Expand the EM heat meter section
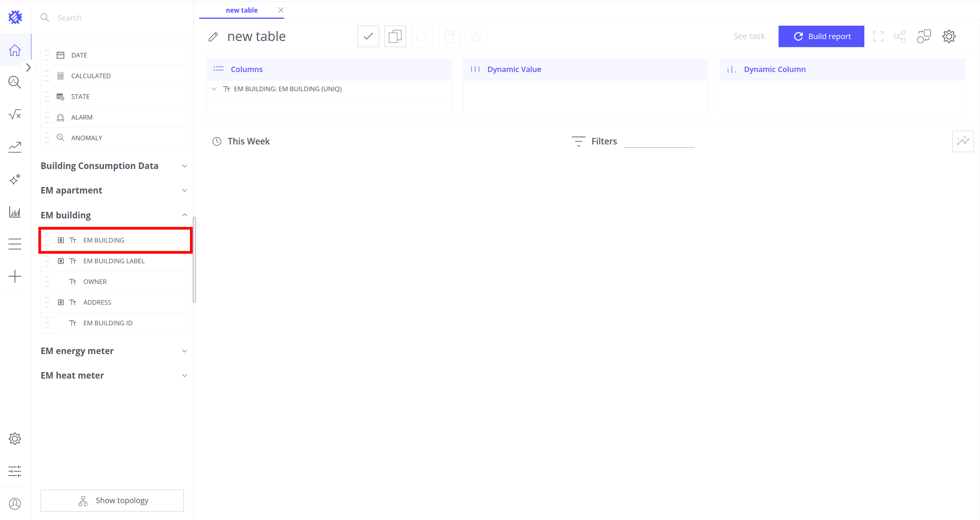Image resolution: width=980 pixels, height=520 pixels. click(184, 376)
